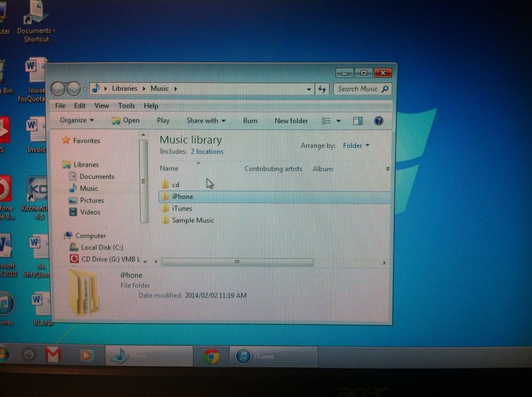Select the Documents library icon
The height and width of the screenshot is (397, 532).
pyautogui.click(x=73, y=176)
